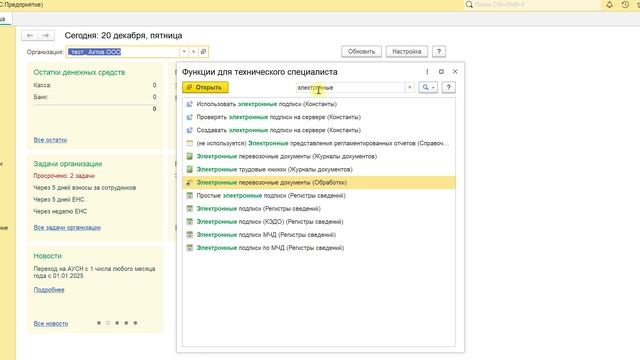The image size is (640, 360).
Task: Select 'Электронные подписи МЧД (Регистры сведений)' row
Action: click(x=319, y=235)
